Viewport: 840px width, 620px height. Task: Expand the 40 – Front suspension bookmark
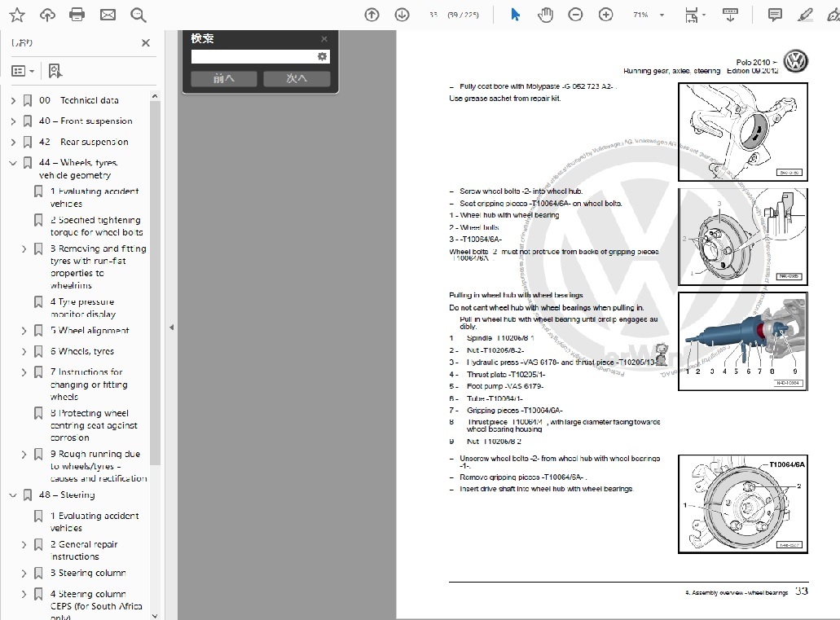point(13,121)
